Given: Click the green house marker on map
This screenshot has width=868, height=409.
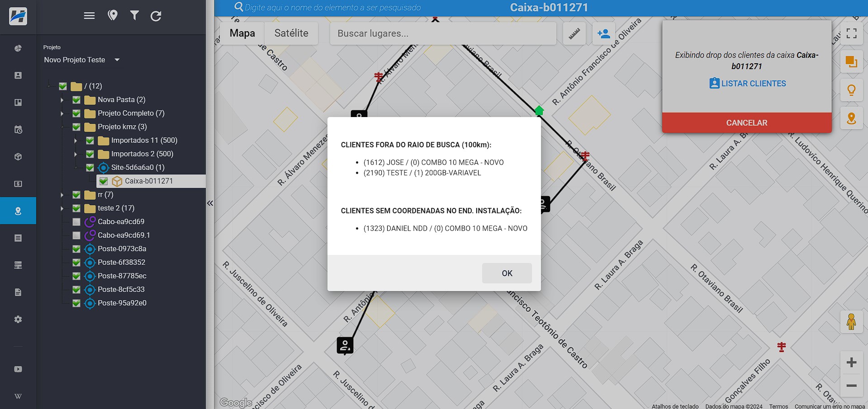Looking at the screenshot, I should (x=539, y=110).
